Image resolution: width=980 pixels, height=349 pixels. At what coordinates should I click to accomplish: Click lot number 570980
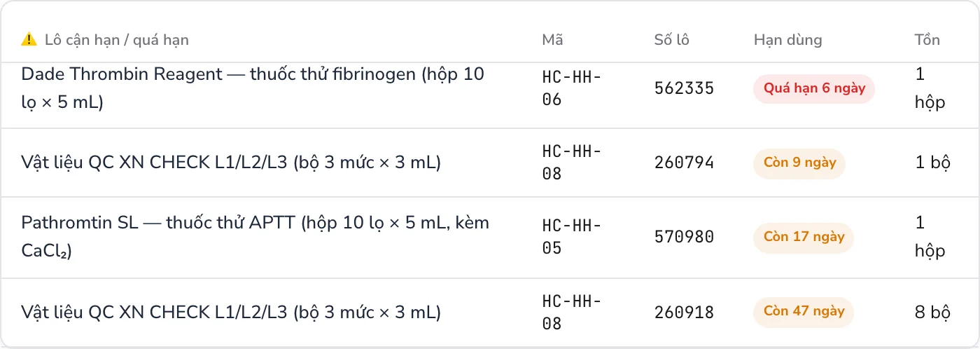684,237
